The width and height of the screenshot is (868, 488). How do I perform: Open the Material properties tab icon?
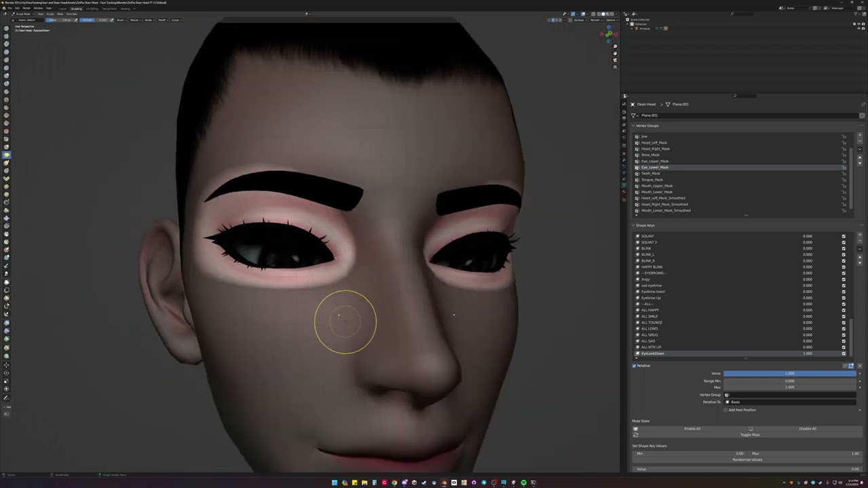[624, 191]
